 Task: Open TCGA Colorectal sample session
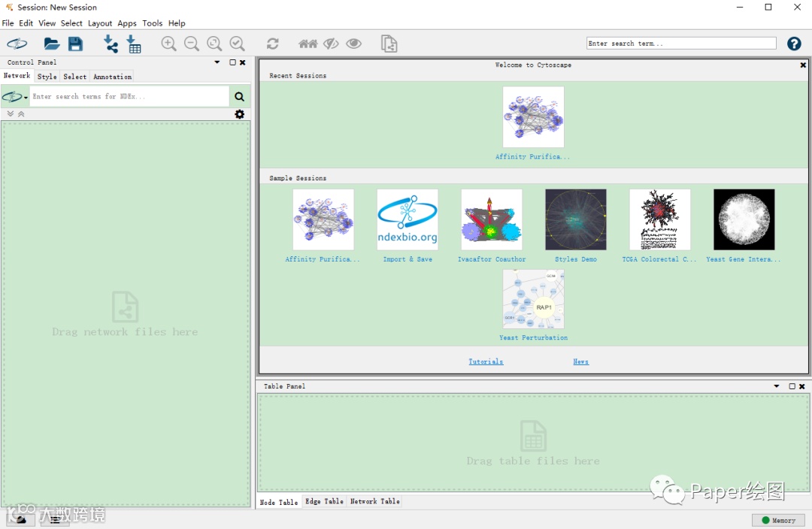[660, 219]
